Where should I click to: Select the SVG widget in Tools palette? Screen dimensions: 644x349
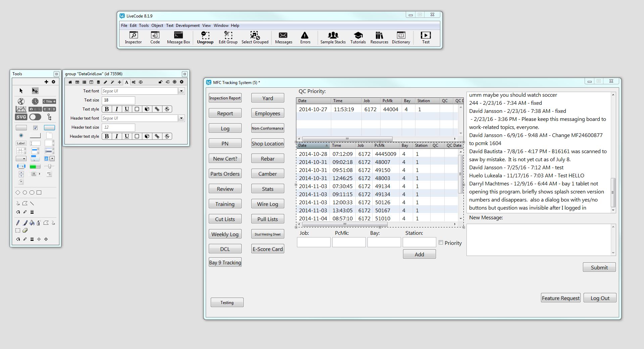coord(21,117)
